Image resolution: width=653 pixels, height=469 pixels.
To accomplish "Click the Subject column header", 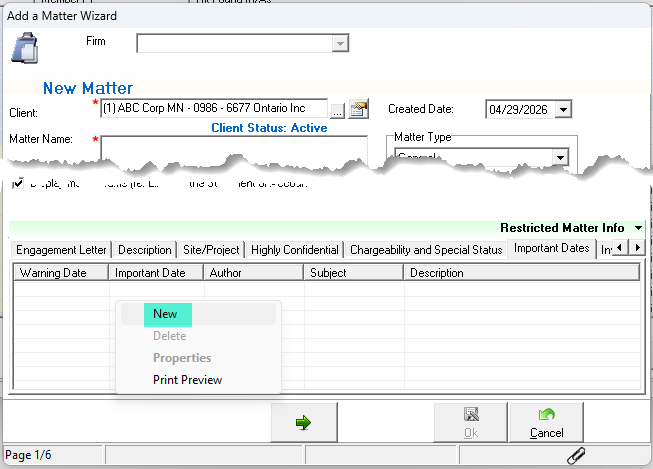I will coord(354,273).
